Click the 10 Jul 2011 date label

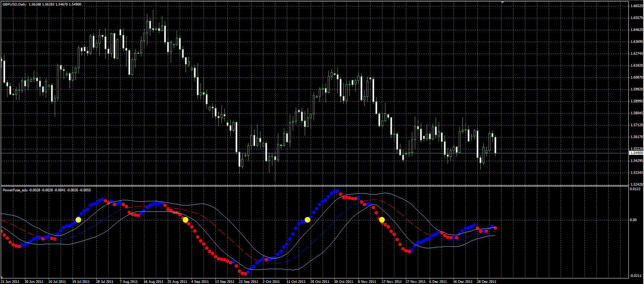pos(57,282)
